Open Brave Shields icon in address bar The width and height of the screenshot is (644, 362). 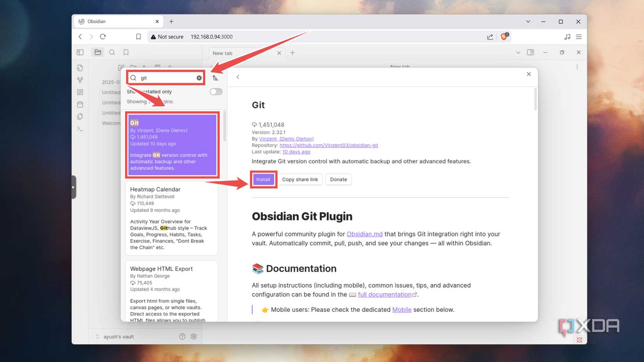tap(504, 37)
